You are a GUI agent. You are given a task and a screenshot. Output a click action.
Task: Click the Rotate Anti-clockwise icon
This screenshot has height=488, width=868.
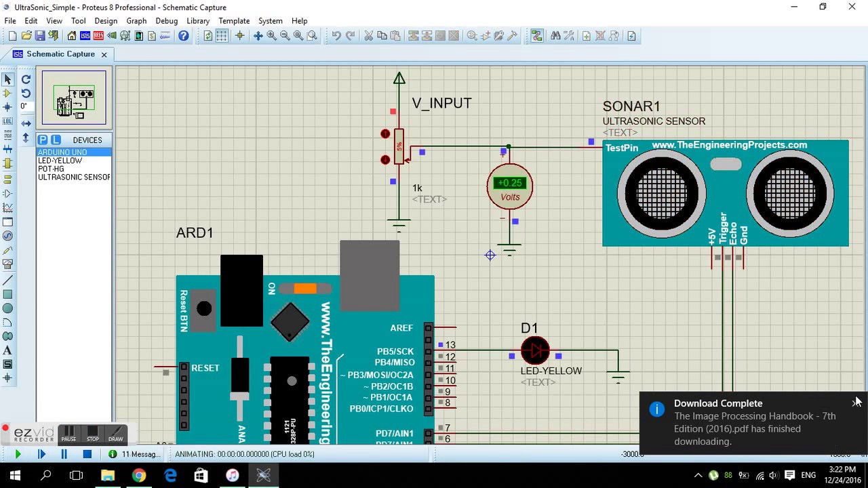click(26, 94)
